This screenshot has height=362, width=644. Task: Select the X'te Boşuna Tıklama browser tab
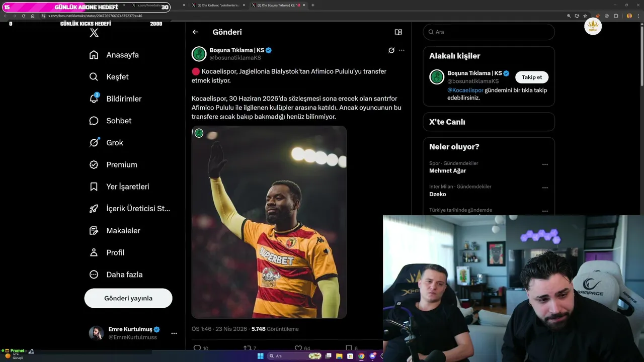pyautogui.click(x=279, y=5)
